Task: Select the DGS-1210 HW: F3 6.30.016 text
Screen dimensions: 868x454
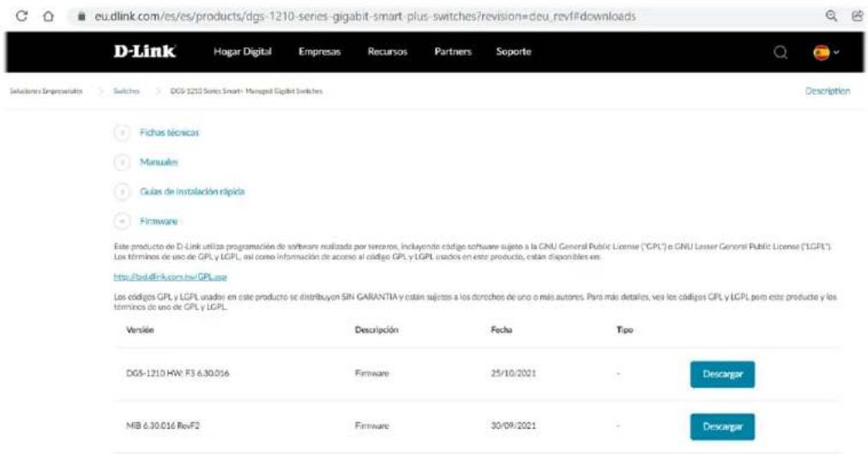Action: point(178,373)
